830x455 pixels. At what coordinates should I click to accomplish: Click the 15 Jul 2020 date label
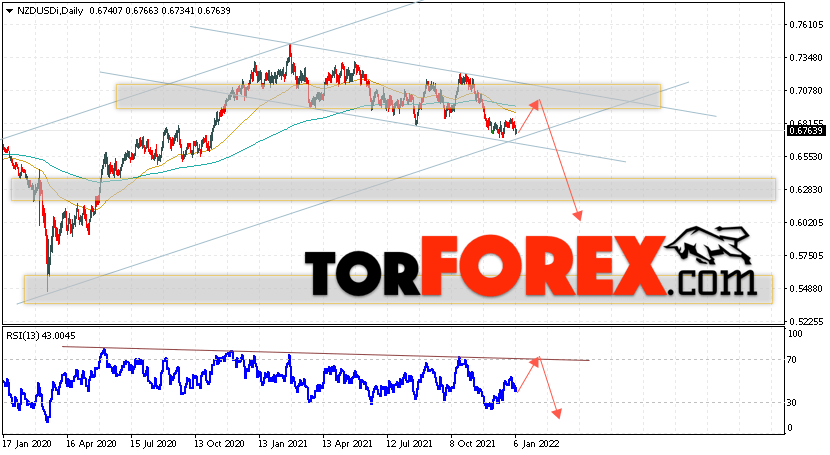154,443
